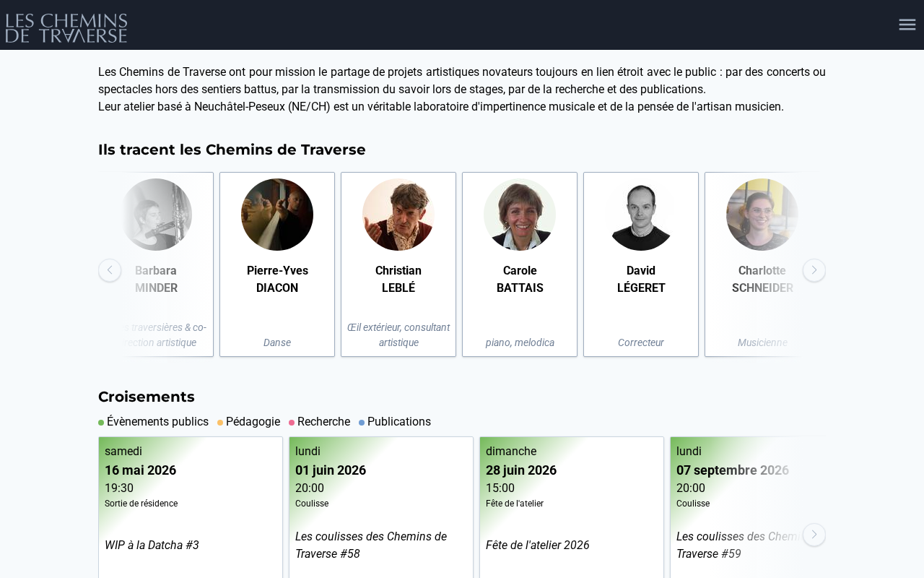
Task: Show next people in carousel
Action: tap(814, 270)
